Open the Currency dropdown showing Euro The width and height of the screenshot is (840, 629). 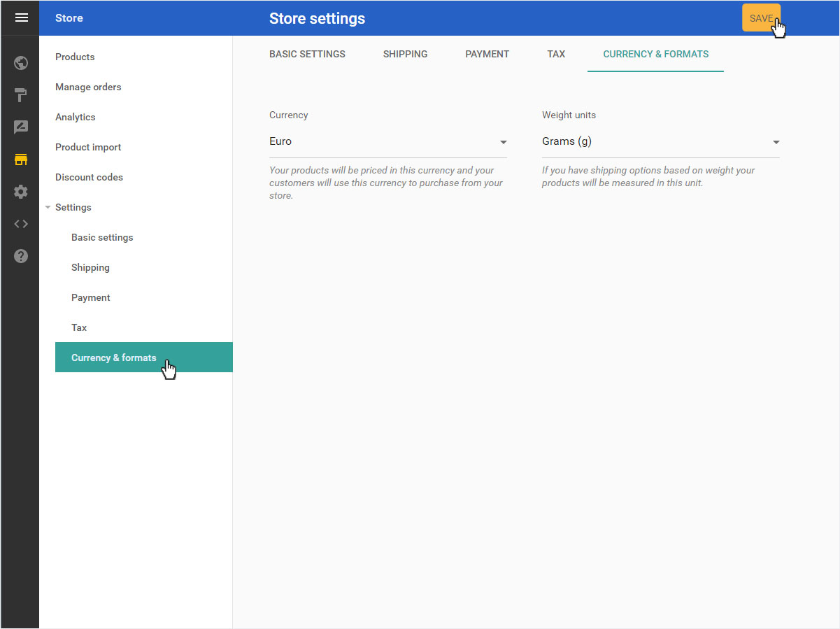(x=388, y=142)
